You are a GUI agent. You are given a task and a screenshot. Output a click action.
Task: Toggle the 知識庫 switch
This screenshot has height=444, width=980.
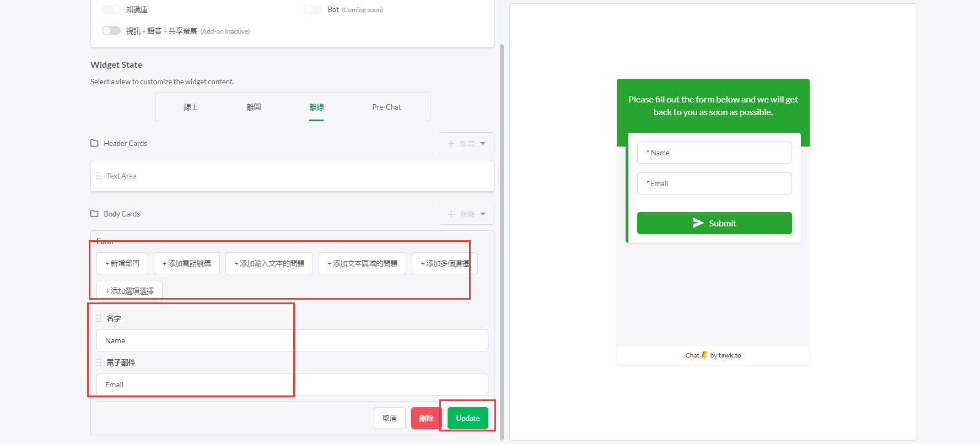click(111, 9)
